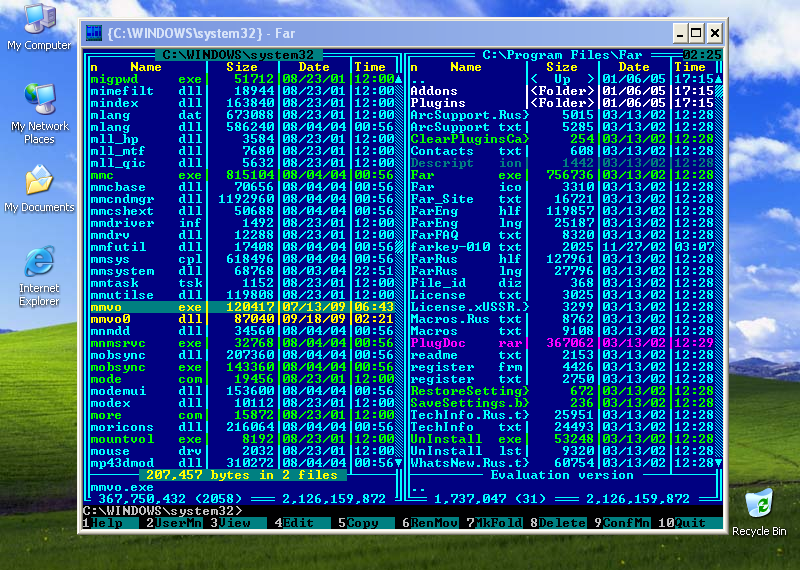Select UnInstall lst file
This screenshot has width=800, height=570.
[x=562, y=451]
